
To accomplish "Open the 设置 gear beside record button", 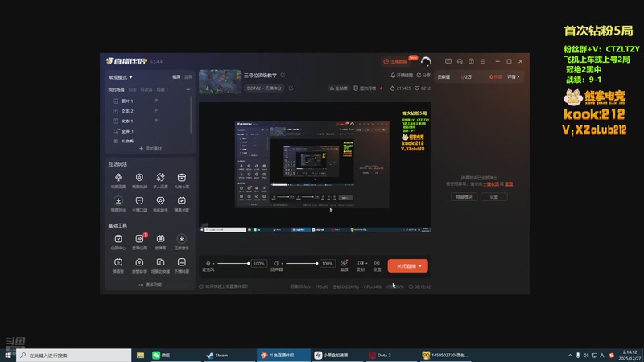I will coord(377,265).
